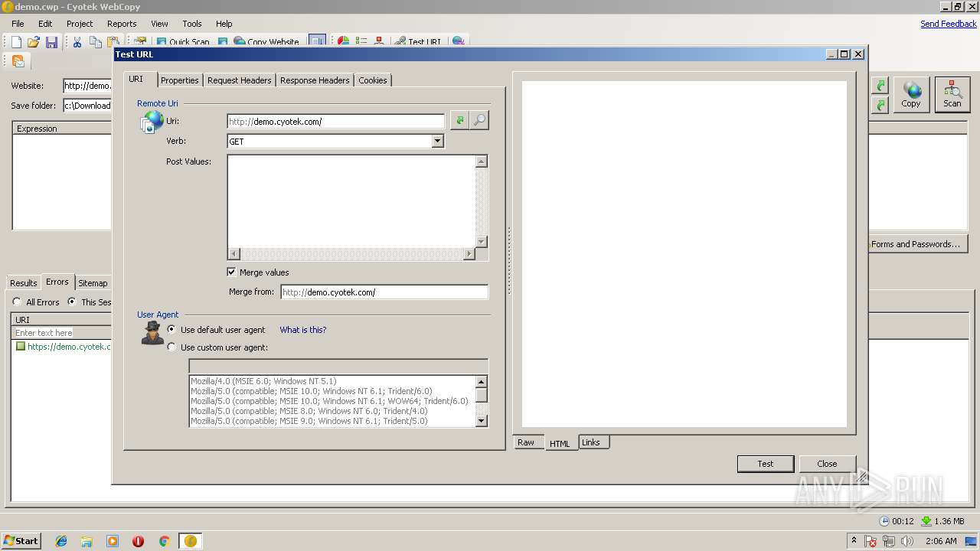Click the Action Center flag tray icon
This screenshot has height=551, width=980.
pos(871,541)
